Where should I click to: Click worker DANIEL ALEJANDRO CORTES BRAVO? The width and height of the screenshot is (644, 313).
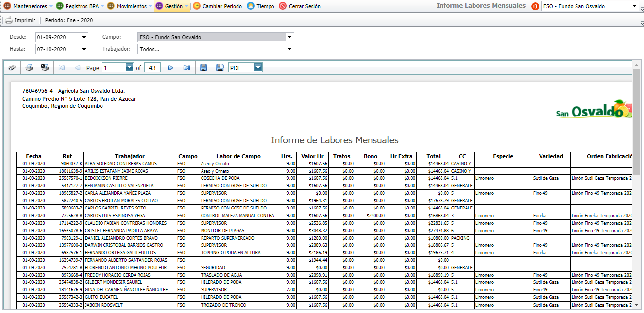121,238
